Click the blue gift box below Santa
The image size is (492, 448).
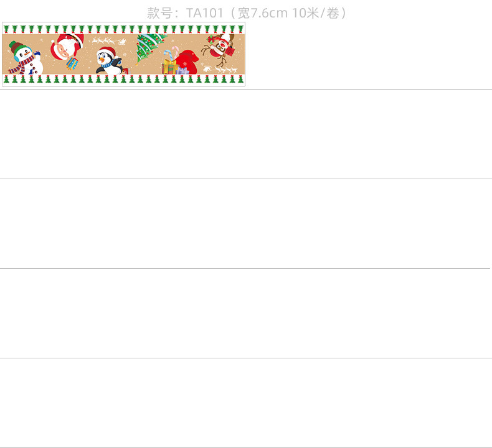[72, 63]
